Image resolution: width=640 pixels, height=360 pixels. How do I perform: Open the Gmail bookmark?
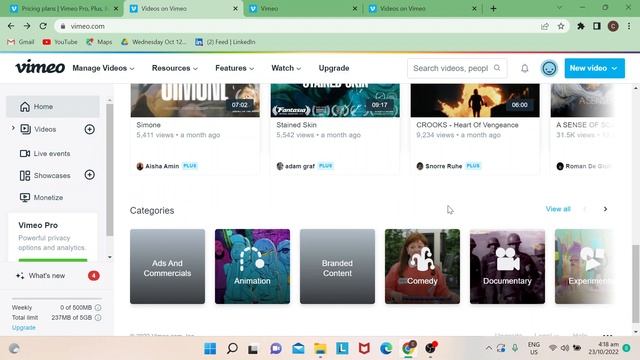pyautogui.click(x=21, y=42)
